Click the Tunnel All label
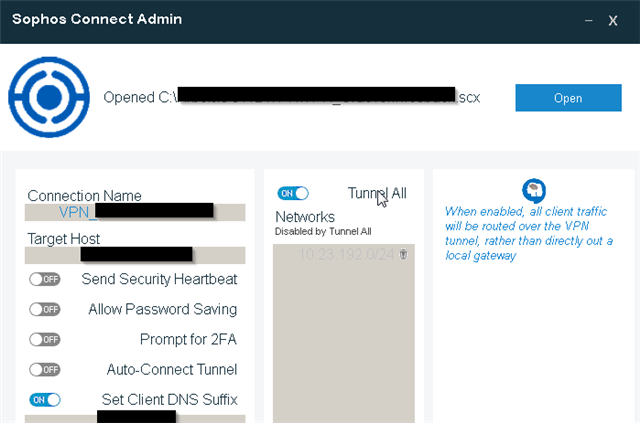The height and width of the screenshot is (423, 640). tap(377, 193)
